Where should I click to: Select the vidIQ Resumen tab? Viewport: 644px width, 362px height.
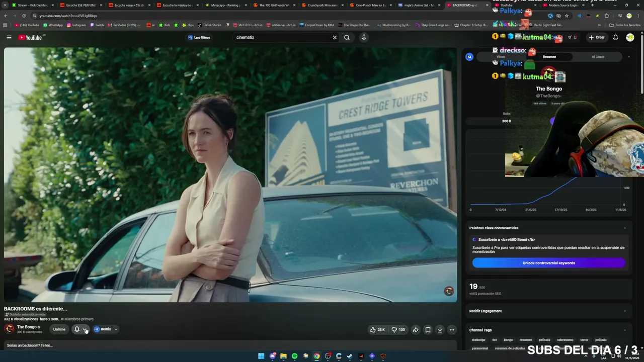[549, 57]
